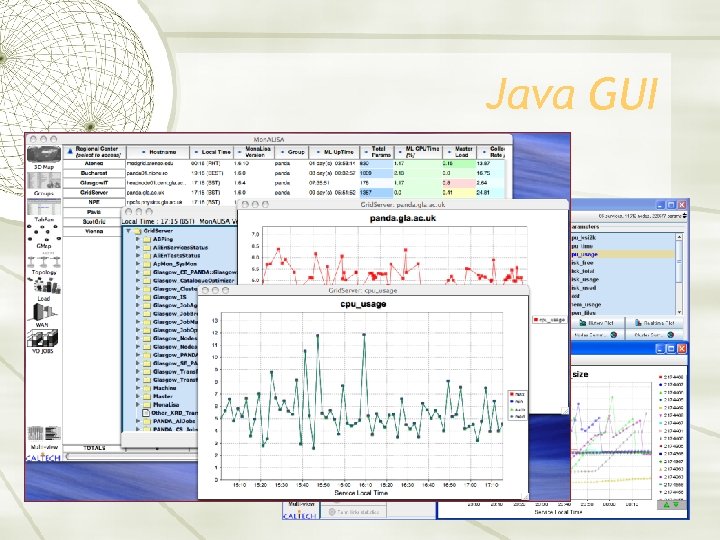The width and height of the screenshot is (720, 540).
Task: Select the disk_free parameter row
Action: [623, 263]
